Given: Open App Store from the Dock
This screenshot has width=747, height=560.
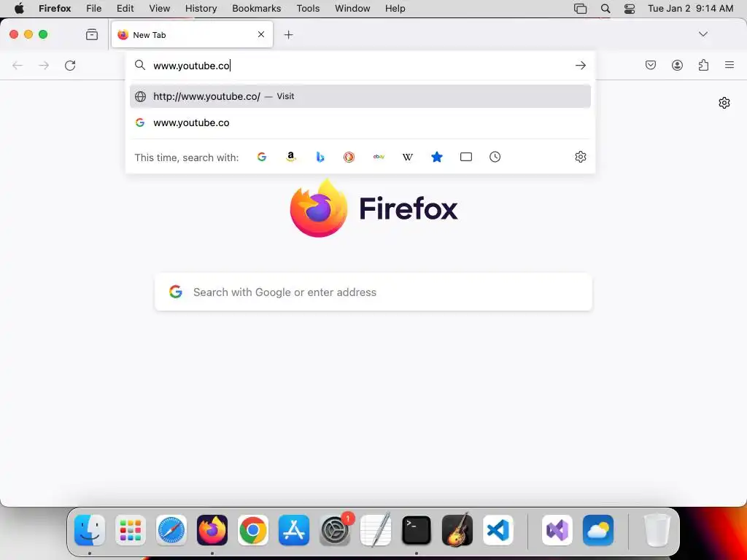Looking at the screenshot, I should pyautogui.click(x=294, y=530).
